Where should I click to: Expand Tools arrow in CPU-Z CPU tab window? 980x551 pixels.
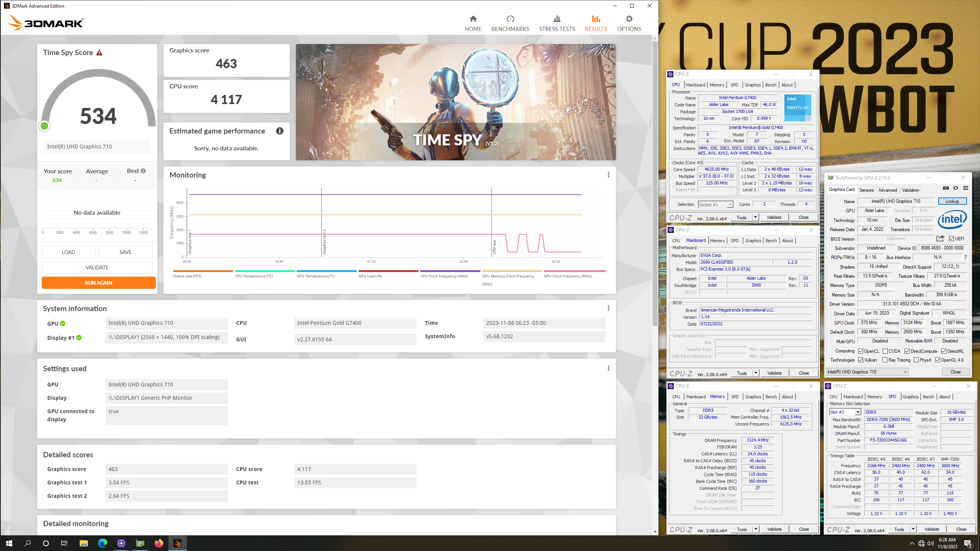pyautogui.click(x=755, y=217)
